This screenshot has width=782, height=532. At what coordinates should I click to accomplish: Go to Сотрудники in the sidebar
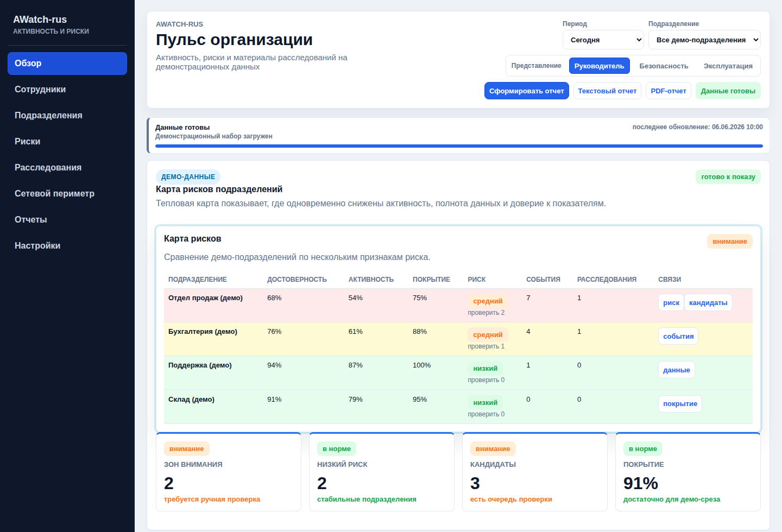[x=67, y=90]
